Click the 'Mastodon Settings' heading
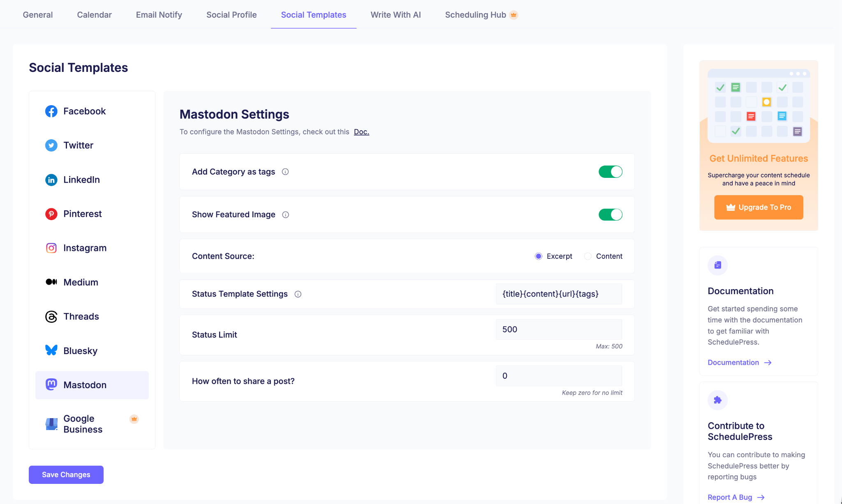The height and width of the screenshot is (504, 842). pos(234,115)
